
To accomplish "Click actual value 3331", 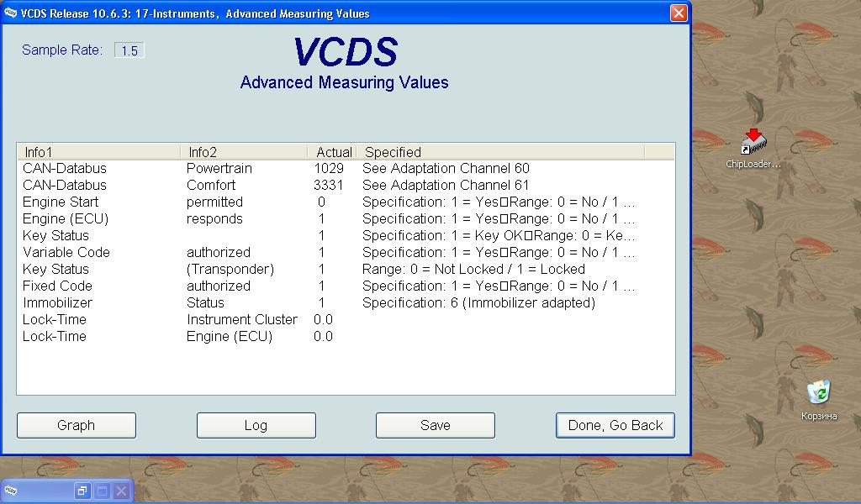I will point(329,186).
